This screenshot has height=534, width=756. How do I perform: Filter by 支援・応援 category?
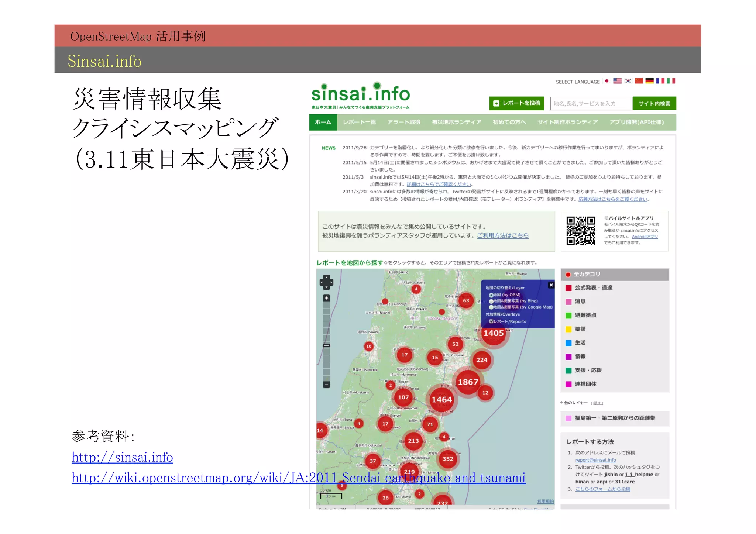(x=615, y=370)
